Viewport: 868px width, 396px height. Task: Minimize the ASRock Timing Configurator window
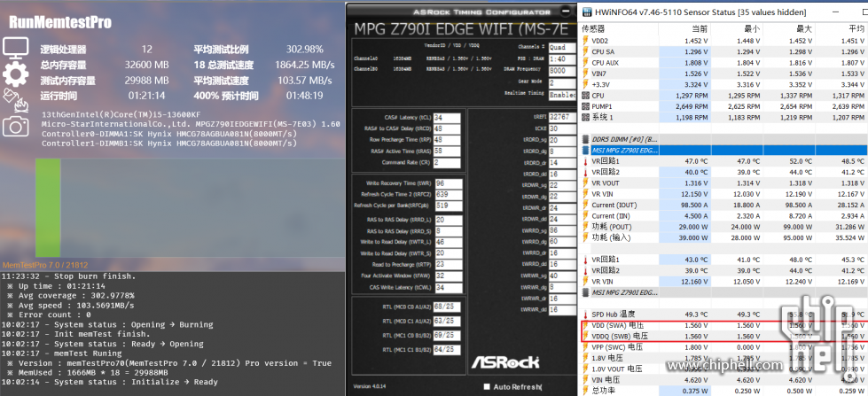[565, 10]
